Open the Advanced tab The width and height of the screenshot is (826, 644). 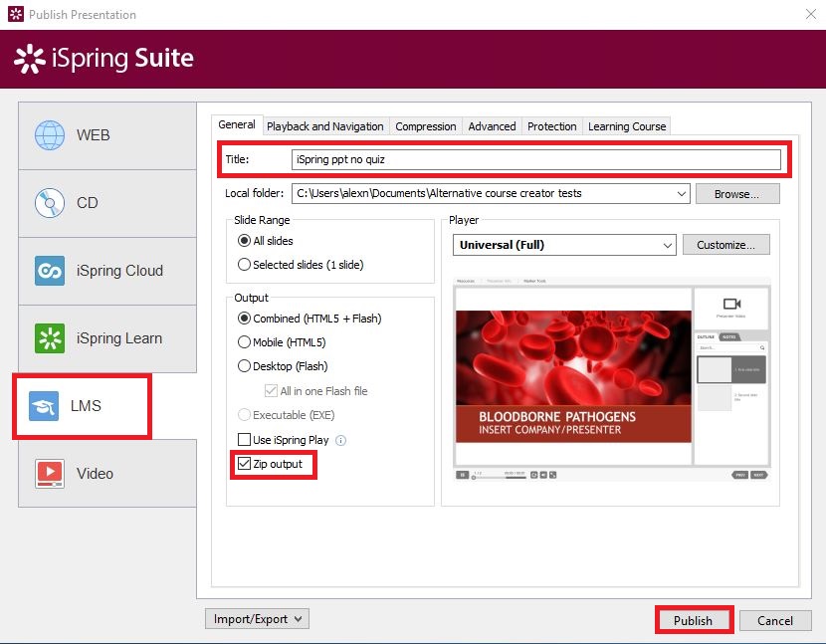[x=492, y=126]
